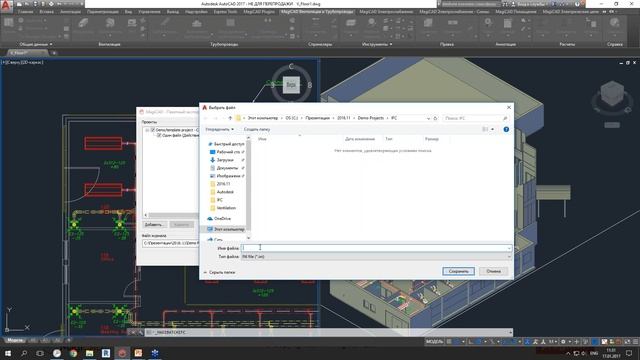This screenshot has width=640, height=360.
Task: Change view layout icon in file dialog
Action: (485, 129)
